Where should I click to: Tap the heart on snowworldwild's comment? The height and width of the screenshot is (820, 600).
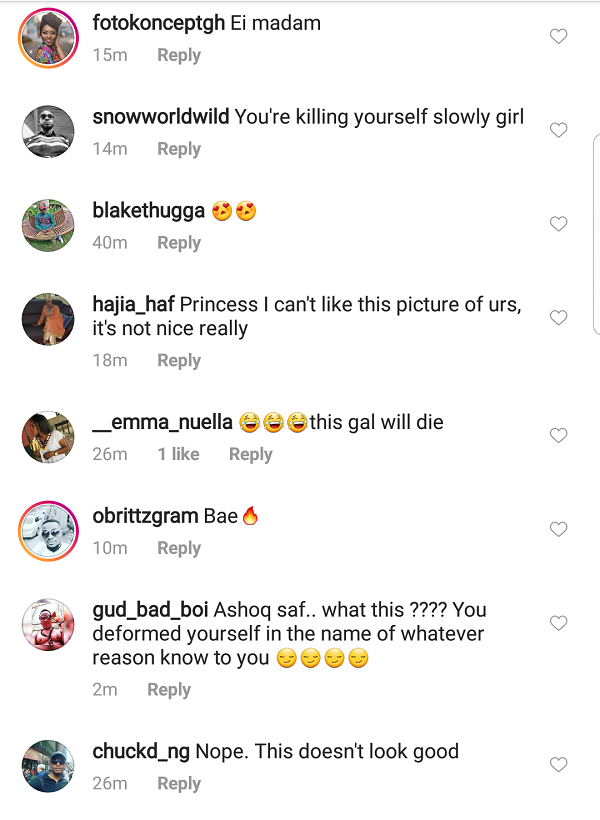(559, 130)
